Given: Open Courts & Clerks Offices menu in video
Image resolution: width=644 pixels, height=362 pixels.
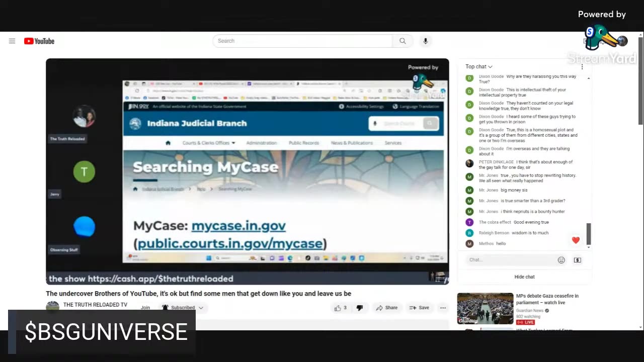Looking at the screenshot, I should pos(209,143).
